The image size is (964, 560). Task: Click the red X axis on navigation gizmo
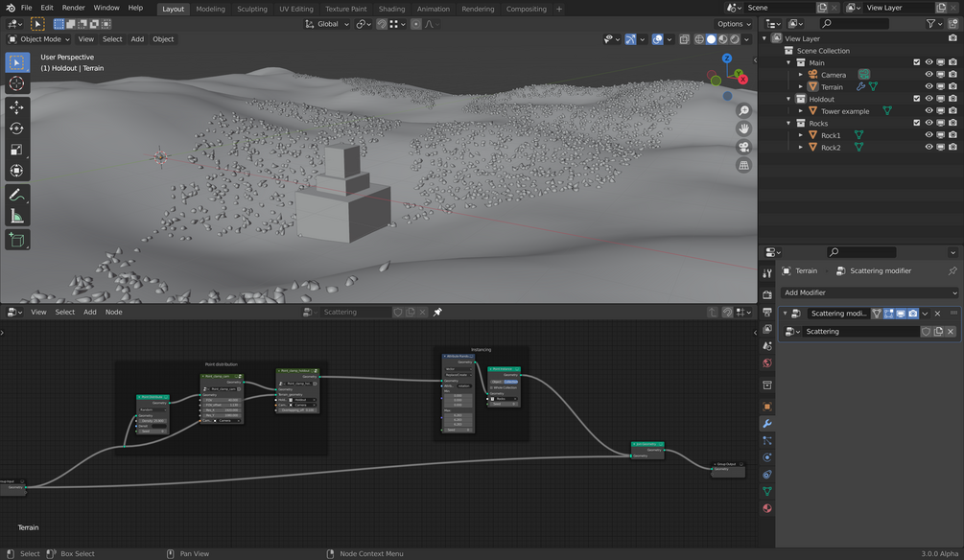[x=742, y=80]
